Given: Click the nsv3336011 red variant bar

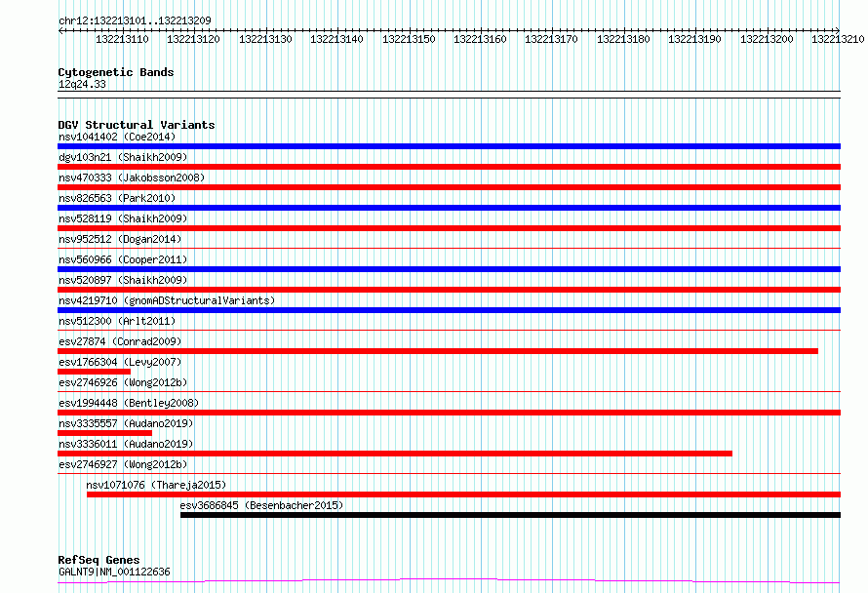Looking at the screenshot, I should tap(395, 454).
